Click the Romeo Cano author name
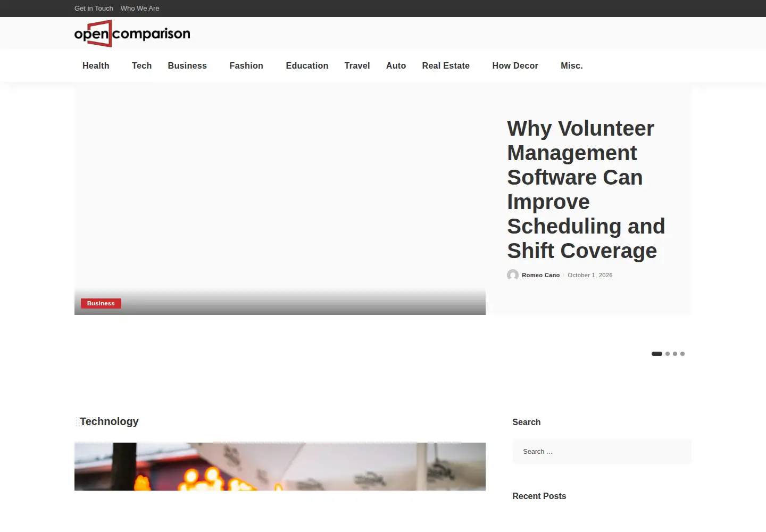The image size is (766, 532). 540,275
